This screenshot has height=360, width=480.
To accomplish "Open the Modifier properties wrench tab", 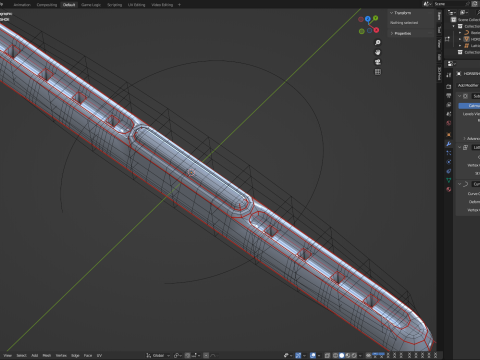I will tap(449, 144).
